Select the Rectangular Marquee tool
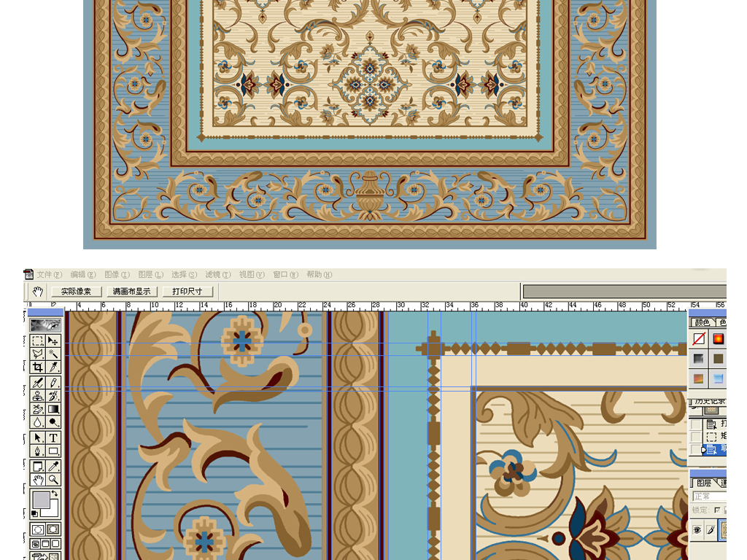This screenshot has width=747, height=560. (x=37, y=341)
